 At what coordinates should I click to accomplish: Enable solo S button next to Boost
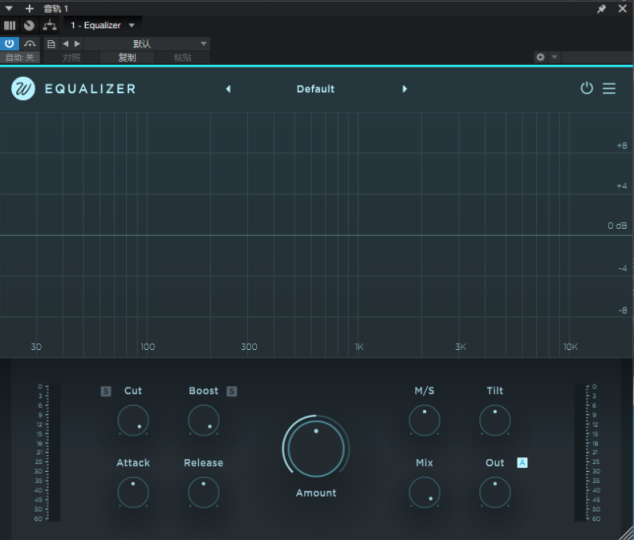pyautogui.click(x=231, y=391)
